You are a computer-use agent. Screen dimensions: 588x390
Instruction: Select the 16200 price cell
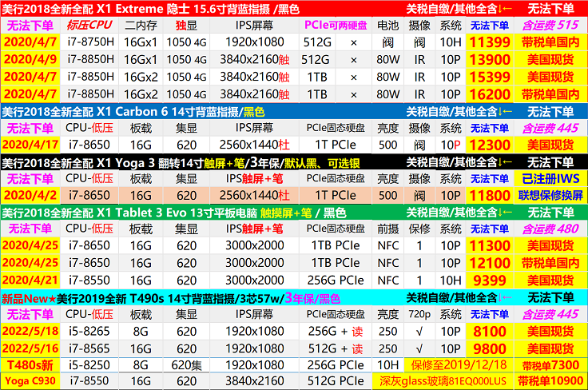pos(489,94)
